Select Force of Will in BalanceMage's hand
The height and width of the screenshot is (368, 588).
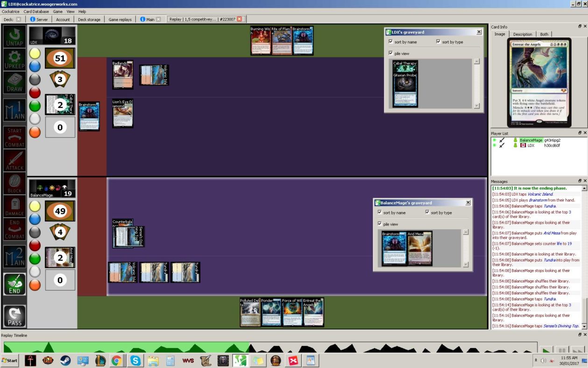pos(292,312)
